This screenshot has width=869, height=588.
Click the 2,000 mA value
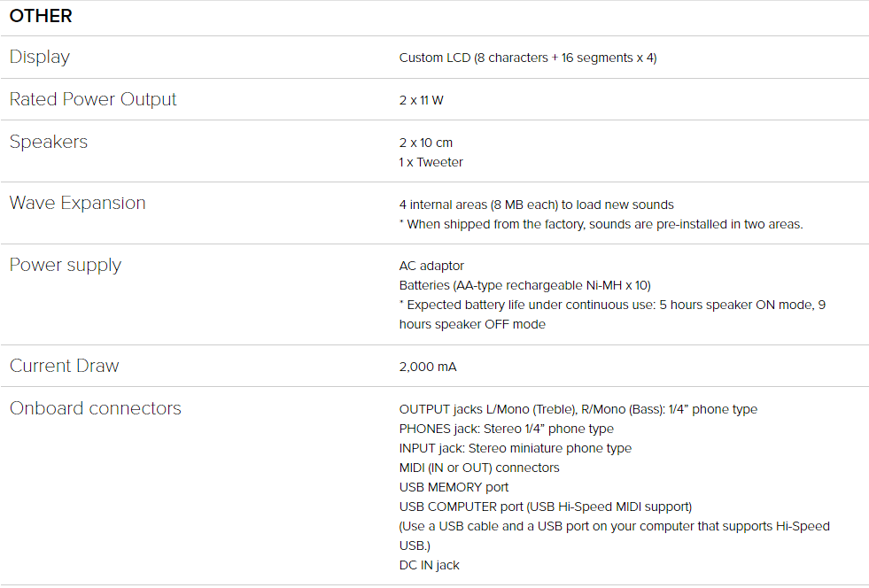pos(427,367)
